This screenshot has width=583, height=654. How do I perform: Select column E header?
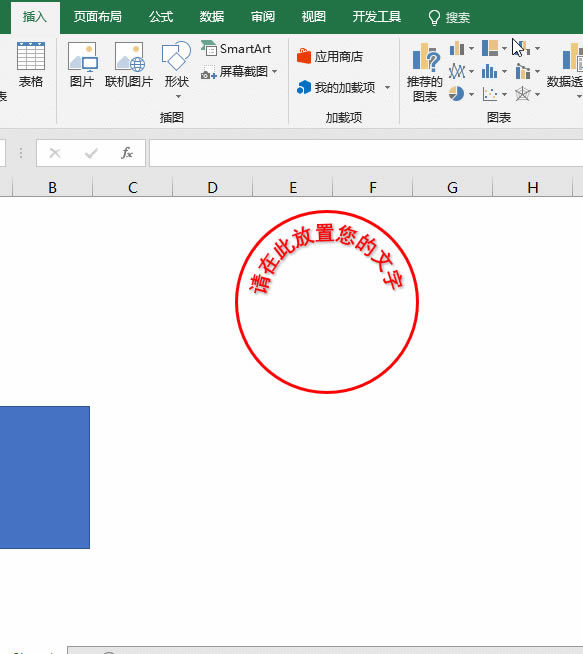293,187
